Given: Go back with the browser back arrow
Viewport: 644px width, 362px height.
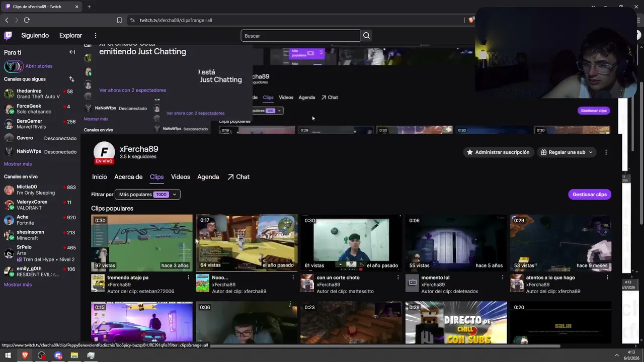Looking at the screenshot, I should click(x=7, y=20).
